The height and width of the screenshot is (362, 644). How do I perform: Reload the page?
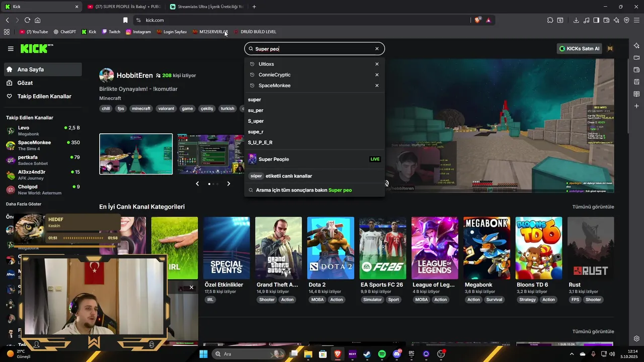click(x=27, y=20)
